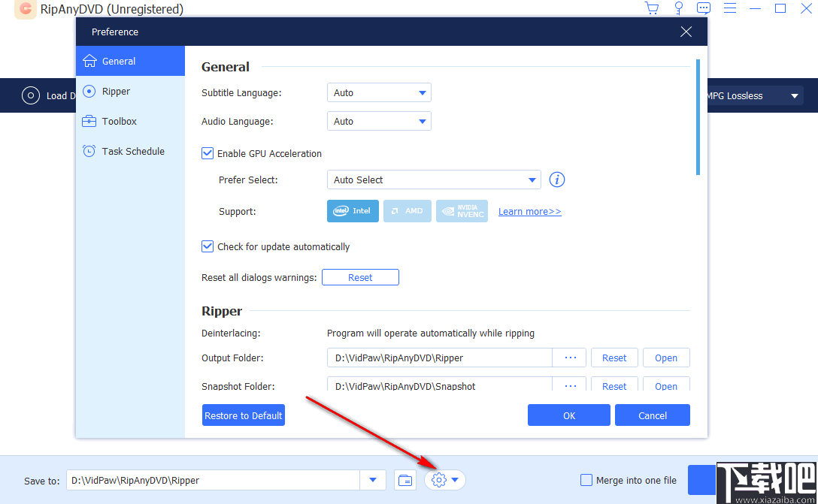Click the Learn more>> link
Image resolution: width=818 pixels, height=504 pixels.
(x=529, y=212)
